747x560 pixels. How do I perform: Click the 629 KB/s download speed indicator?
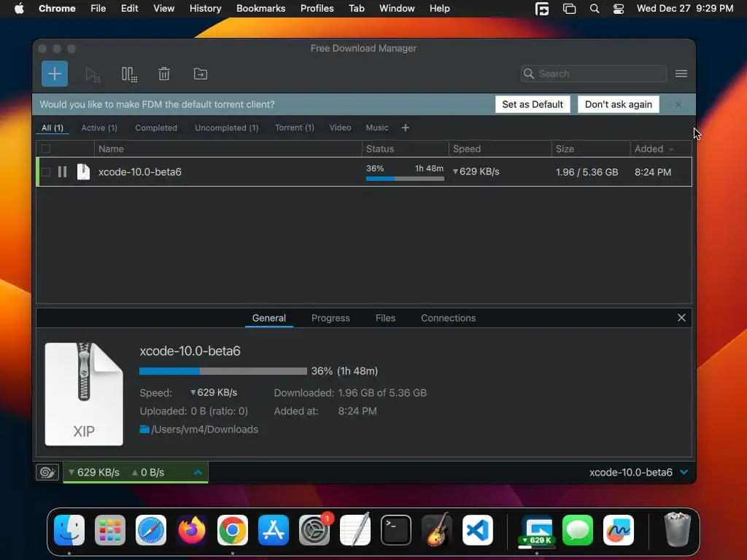[x=94, y=472]
